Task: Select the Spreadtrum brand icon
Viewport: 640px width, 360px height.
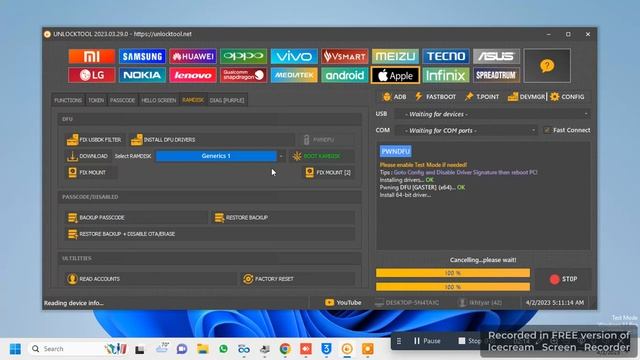Action: (496, 75)
